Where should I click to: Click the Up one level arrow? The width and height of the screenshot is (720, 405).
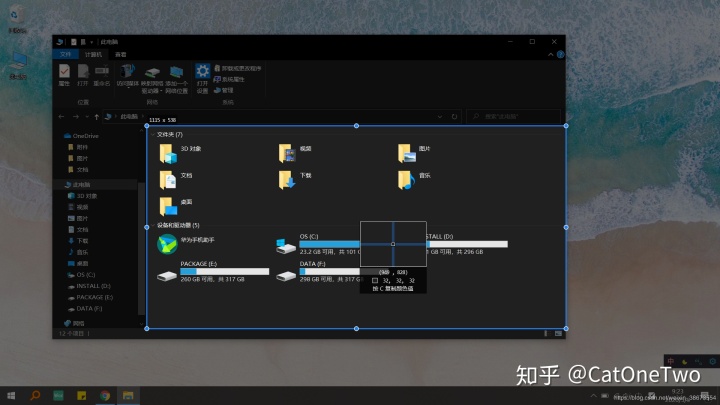pyautogui.click(x=96, y=117)
